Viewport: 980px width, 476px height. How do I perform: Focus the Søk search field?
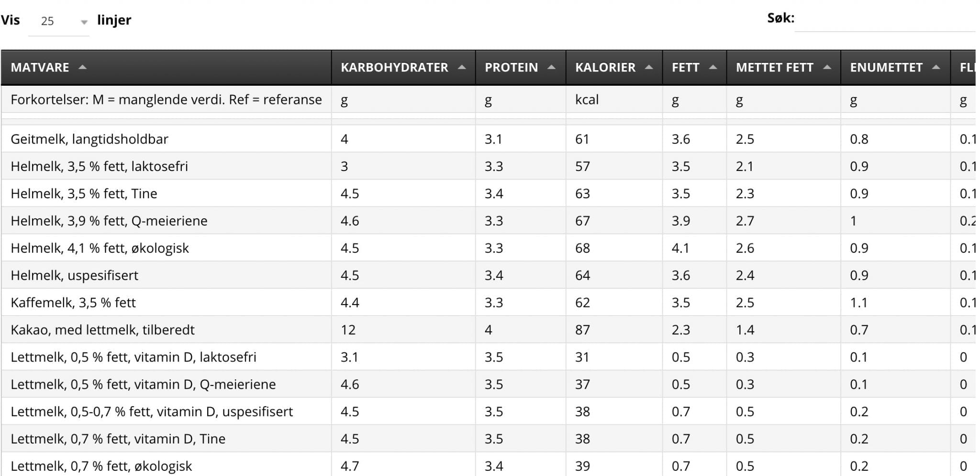[885, 19]
